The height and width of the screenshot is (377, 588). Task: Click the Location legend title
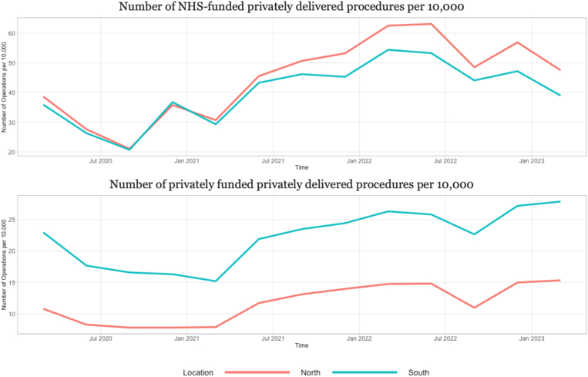199,372
